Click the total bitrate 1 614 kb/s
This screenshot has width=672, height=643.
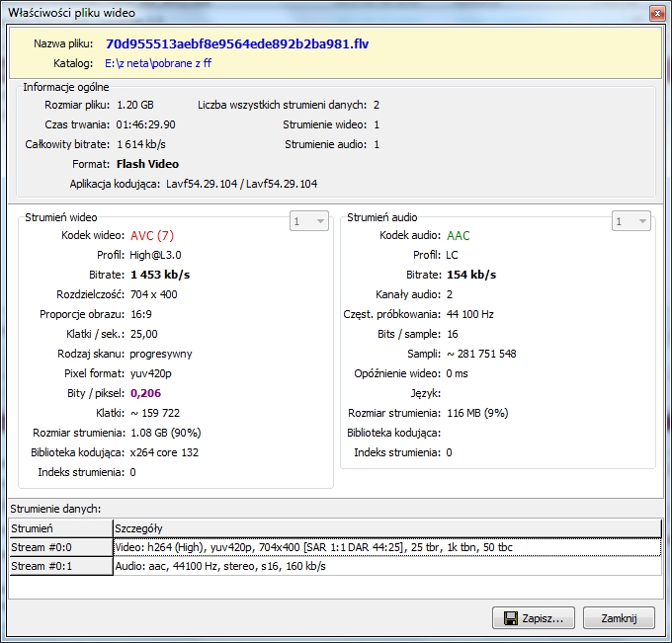[x=141, y=144]
